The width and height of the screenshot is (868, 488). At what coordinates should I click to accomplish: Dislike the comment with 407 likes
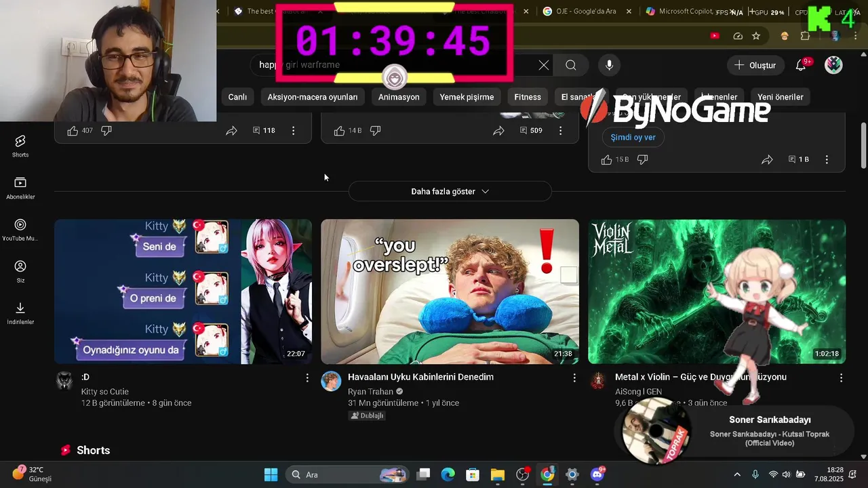pyautogui.click(x=106, y=131)
